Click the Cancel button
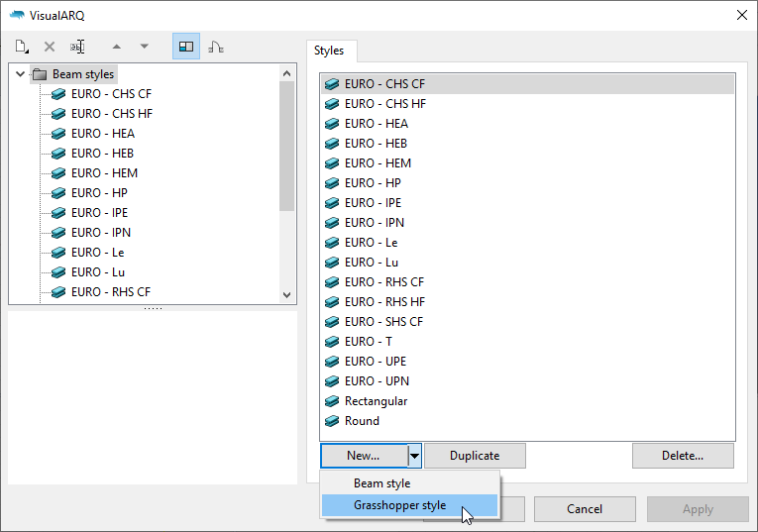The height and width of the screenshot is (532, 758). tap(585, 509)
